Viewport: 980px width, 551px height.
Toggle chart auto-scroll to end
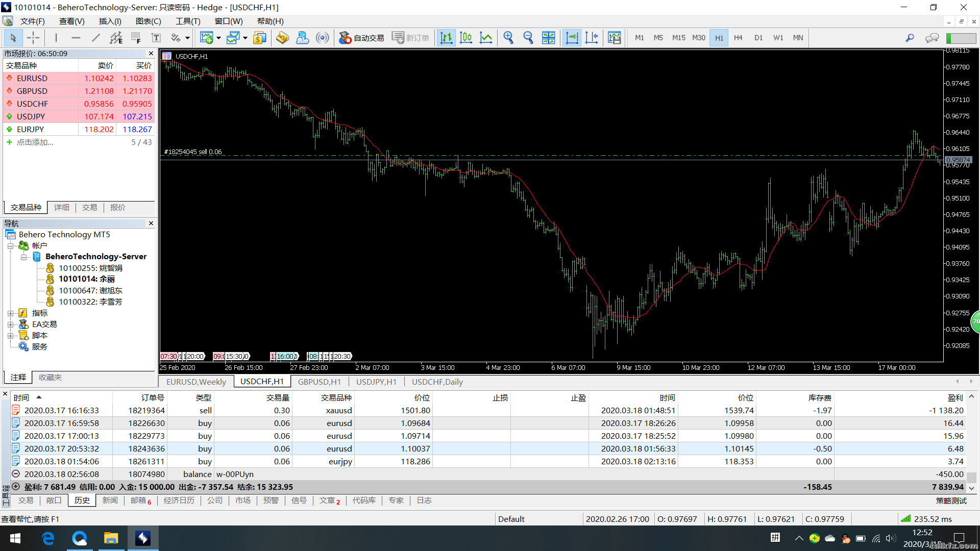[572, 38]
